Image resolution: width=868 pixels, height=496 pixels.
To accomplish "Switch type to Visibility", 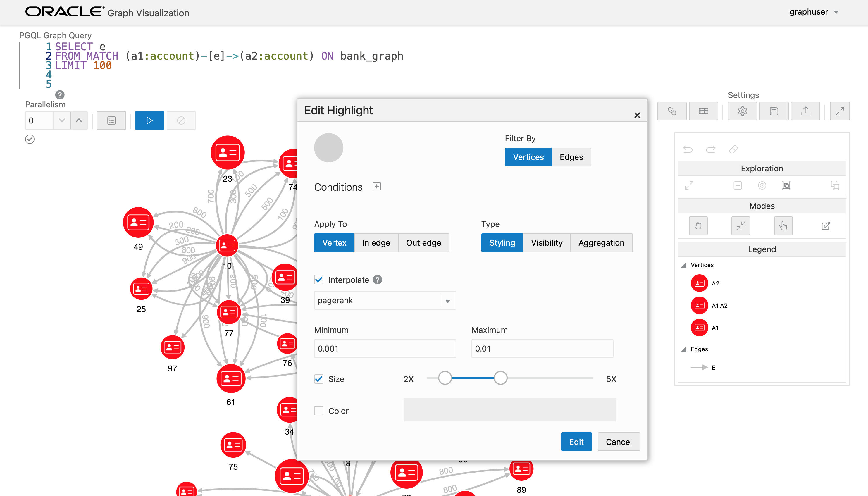I will (546, 243).
